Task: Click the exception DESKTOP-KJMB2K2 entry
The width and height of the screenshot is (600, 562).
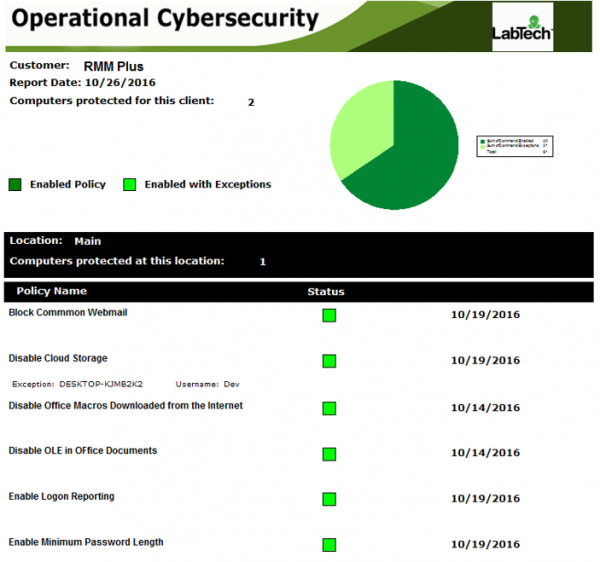Action: pos(101,383)
